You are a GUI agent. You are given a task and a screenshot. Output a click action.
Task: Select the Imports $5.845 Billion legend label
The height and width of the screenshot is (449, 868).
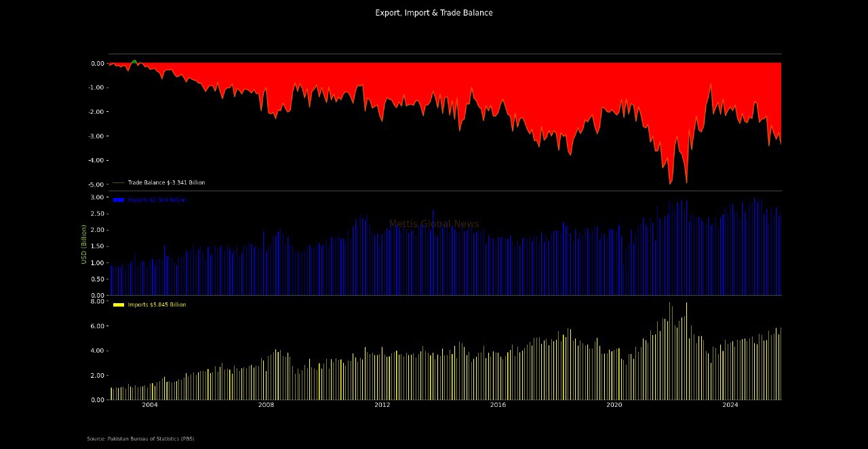(157, 305)
